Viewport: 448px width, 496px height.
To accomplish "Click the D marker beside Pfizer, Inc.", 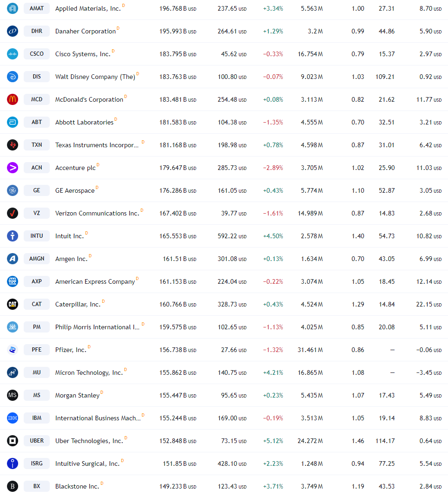I will pyautogui.click(x=89, y=347).
